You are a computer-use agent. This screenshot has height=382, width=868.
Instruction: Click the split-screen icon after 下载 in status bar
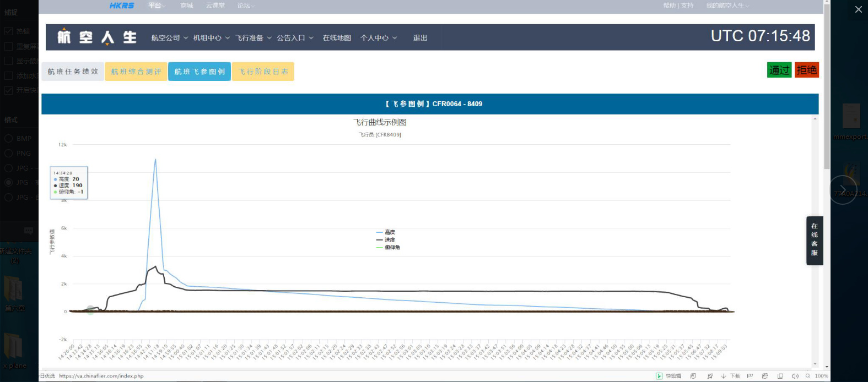click(x=750, y=376)
